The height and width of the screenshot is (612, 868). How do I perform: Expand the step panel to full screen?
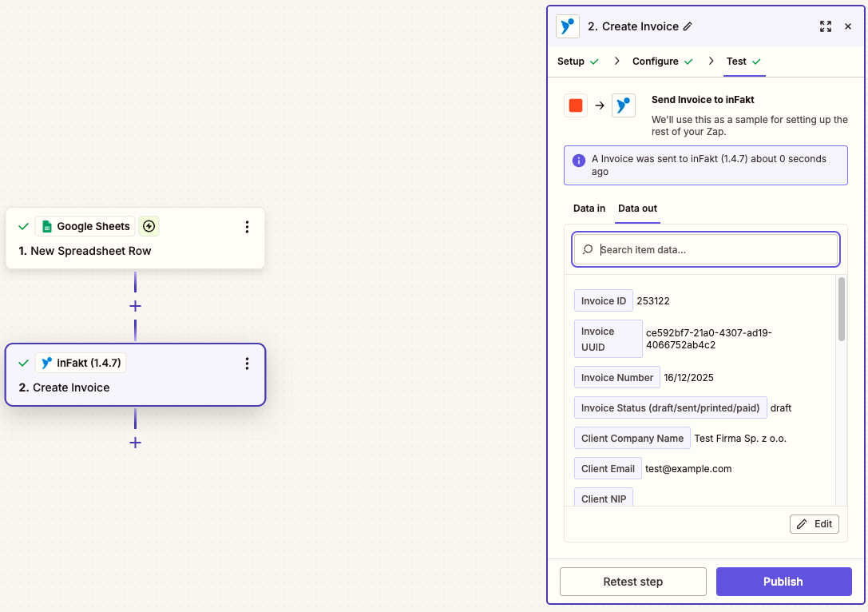826,26
